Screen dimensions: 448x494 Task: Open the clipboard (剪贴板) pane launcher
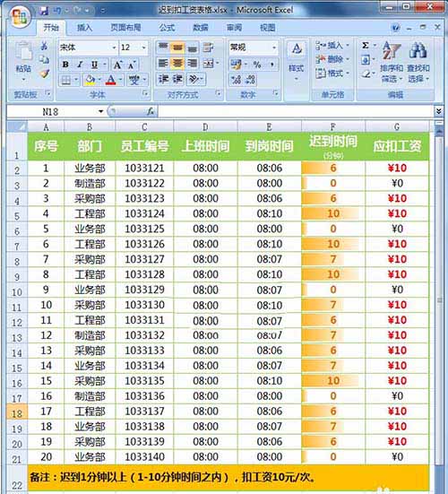[48, 93]
